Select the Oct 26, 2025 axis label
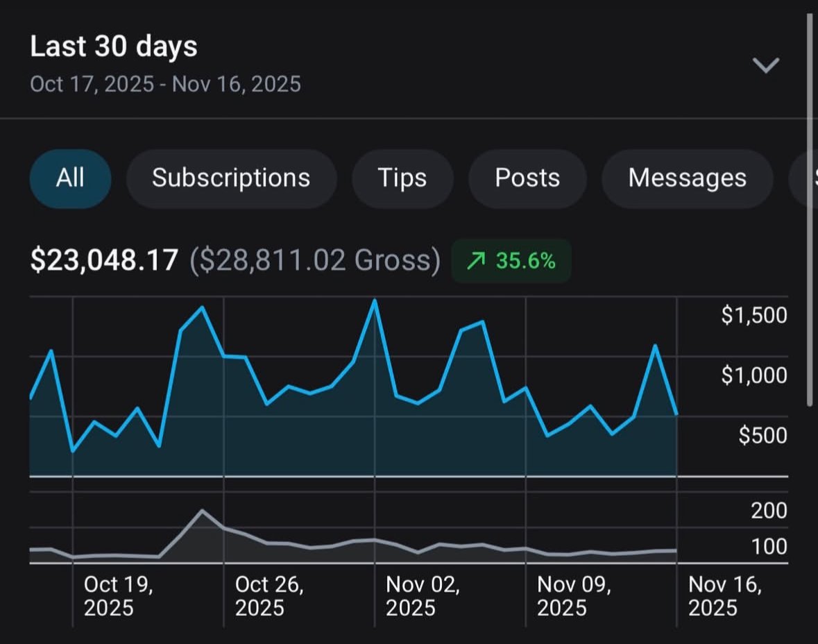Image resolution: width=818 pixels, height=644 pixels. 269,596
